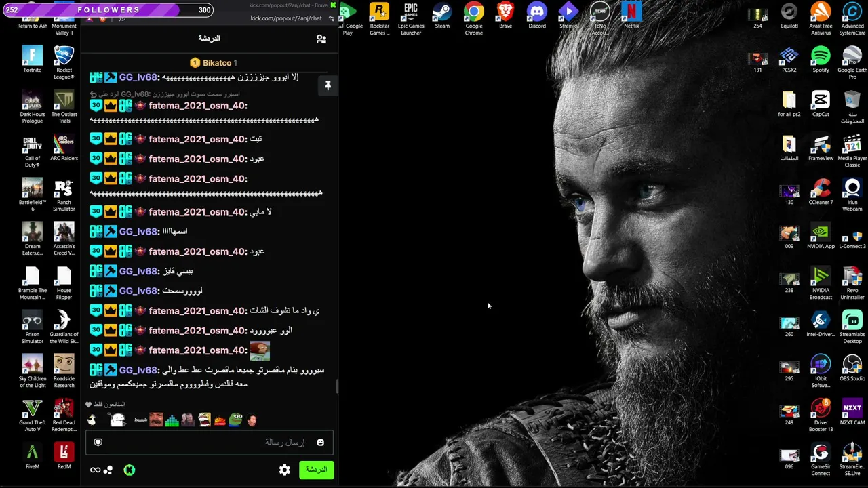Open CCleaner 7 shortcut
Viewport: 868px width, 488px height.
coord(821,192)
